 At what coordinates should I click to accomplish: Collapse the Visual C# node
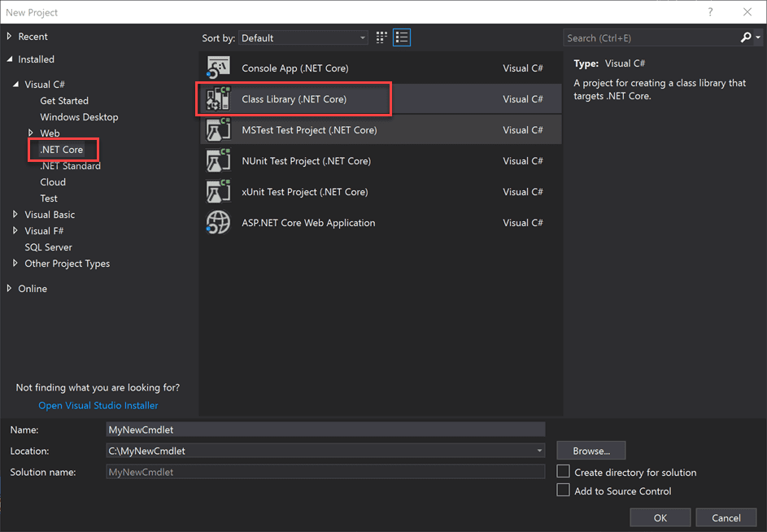pos(16,84)
